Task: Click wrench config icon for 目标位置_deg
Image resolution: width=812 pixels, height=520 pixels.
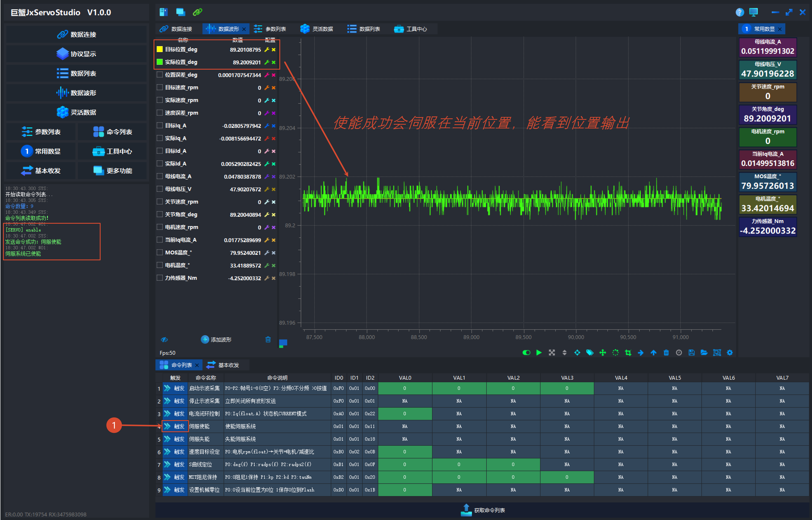Action: [267, 49]
